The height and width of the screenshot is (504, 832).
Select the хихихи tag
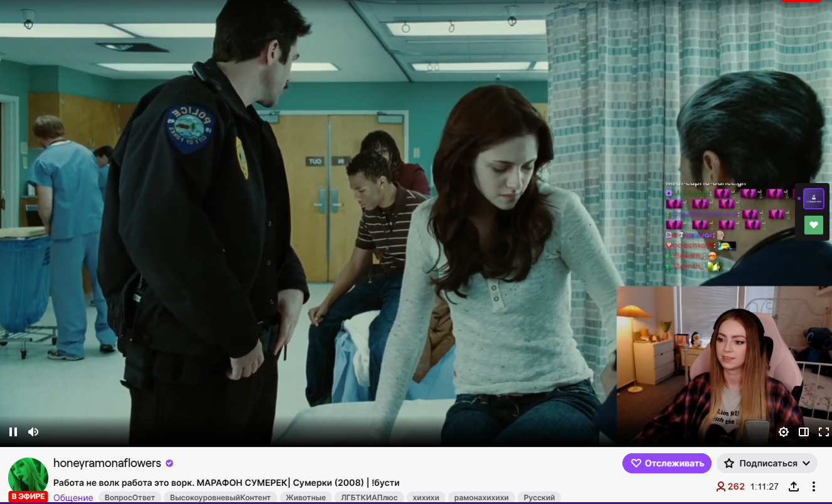427,498
